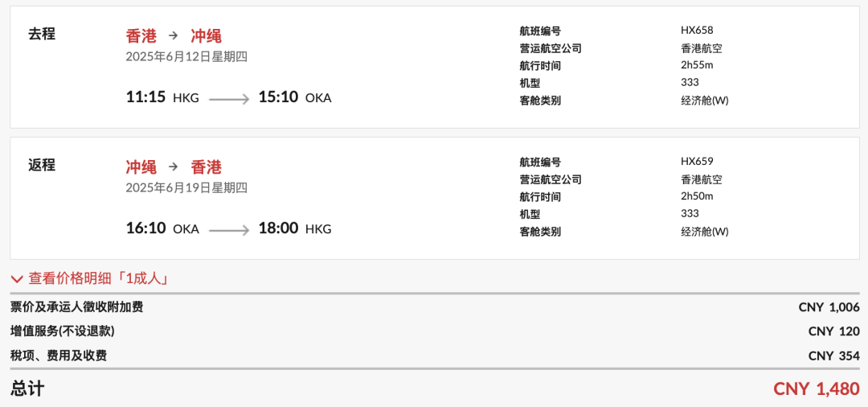
Task: Click return date 2025年6月19日星期四
Action: [186, 187]
